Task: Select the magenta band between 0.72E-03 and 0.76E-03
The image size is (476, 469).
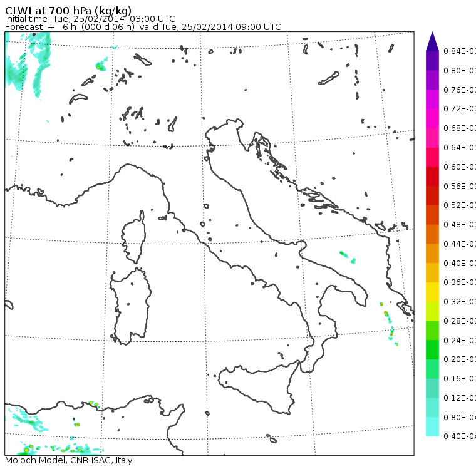Action: point(432,100)
